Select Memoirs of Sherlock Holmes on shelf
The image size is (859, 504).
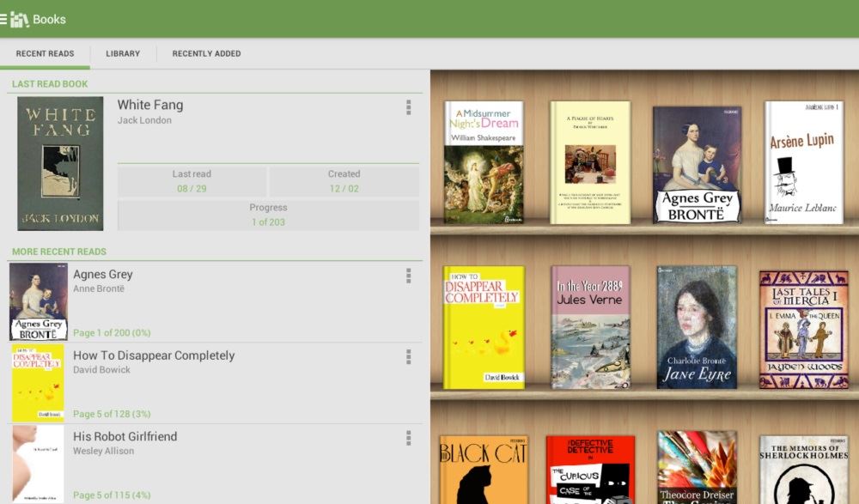click(x=804, y=470)
